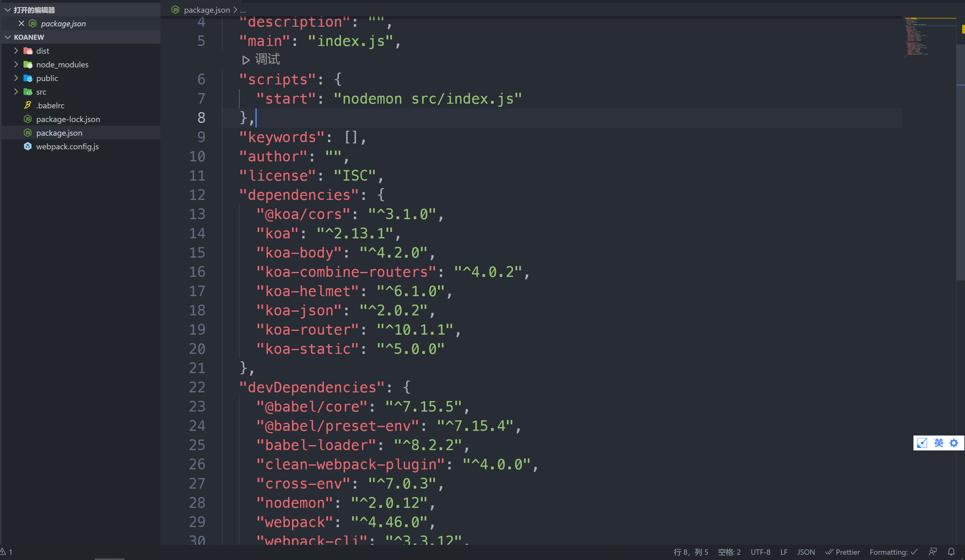965x560 pixels.
Task: Click the package-lock.json Node icon
Action: coord(28,119)
